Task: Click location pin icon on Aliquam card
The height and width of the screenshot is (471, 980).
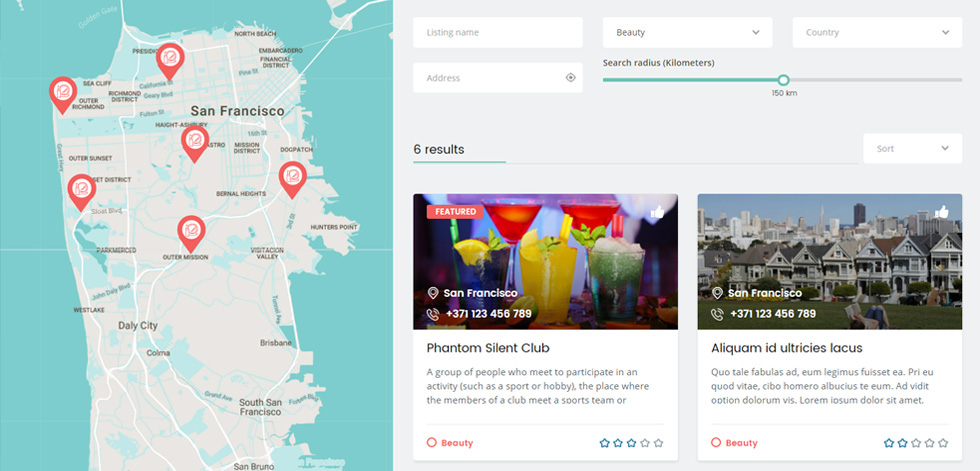Action: point(717,293)
